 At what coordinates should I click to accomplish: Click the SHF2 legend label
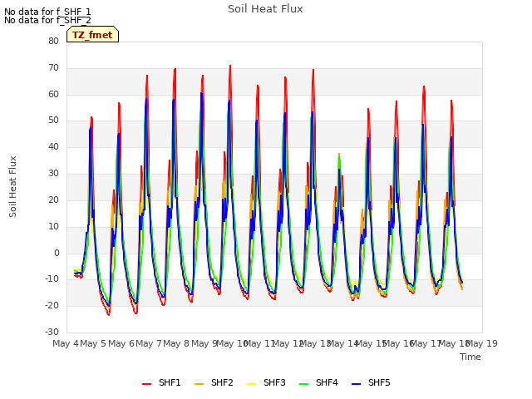222,382
